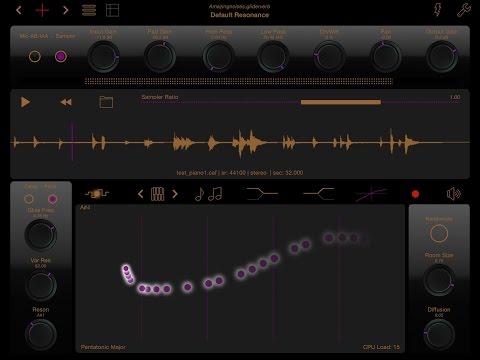This screenshot has height=360, width=480.
Task: Click the orange sample waveform display
Action: (x=240, y=143)
